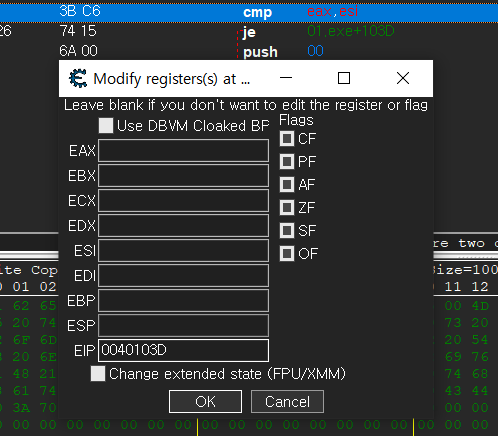
Task: Confirm with the OK button
Action: click(x=205, y=402)
